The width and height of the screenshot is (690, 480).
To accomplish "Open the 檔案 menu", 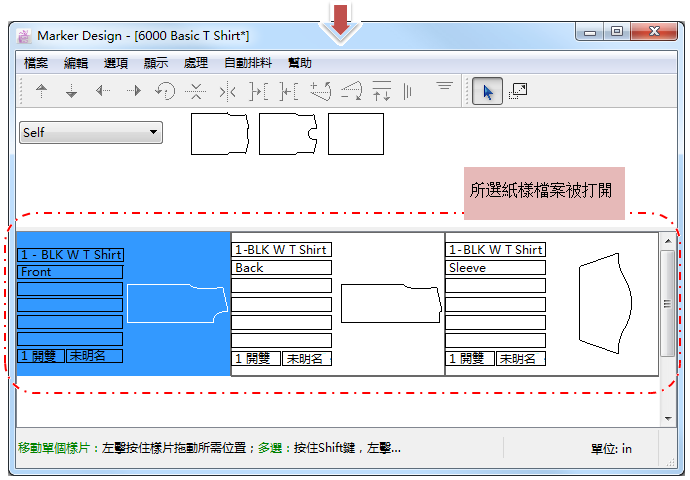I will point(36,62).
